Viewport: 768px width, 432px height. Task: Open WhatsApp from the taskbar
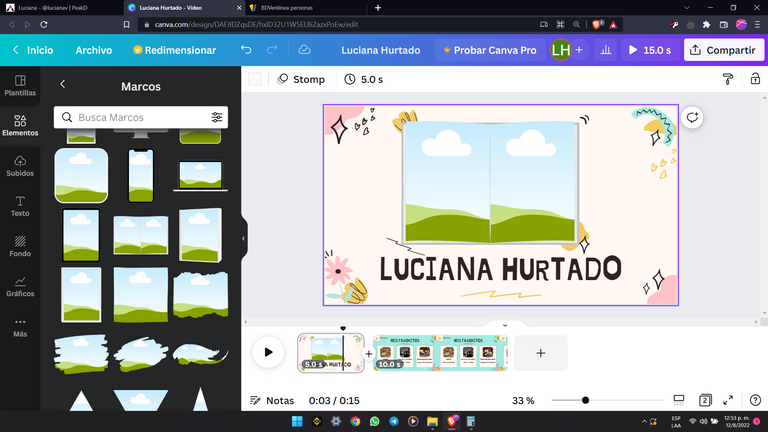[x=374, y=421]
